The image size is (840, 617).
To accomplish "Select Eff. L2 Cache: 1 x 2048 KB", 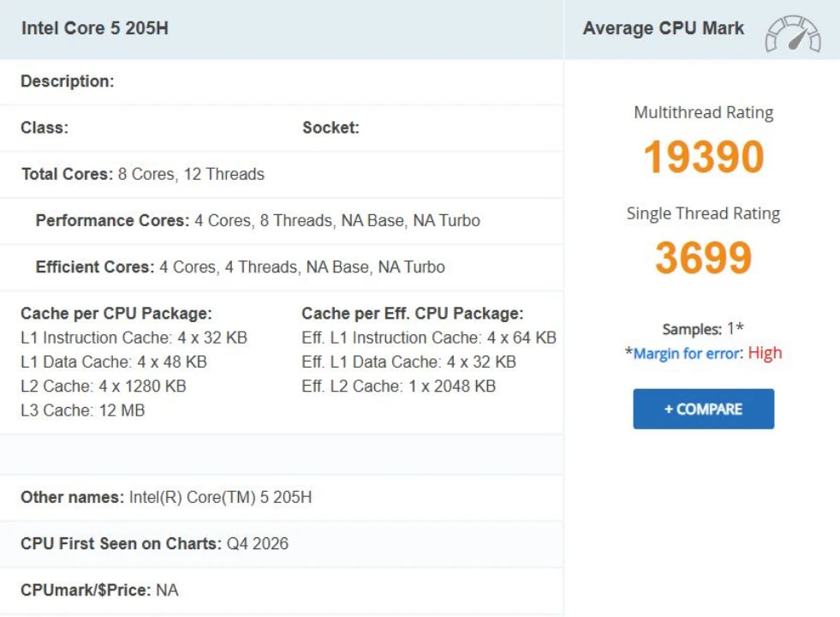I will click(398, 386).
